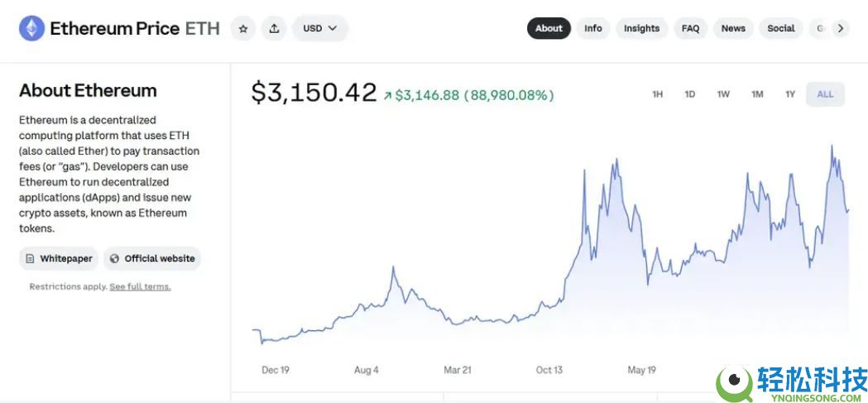Select the 1H time range
Screen dimensions: 868x403
[x=658, y=94]
